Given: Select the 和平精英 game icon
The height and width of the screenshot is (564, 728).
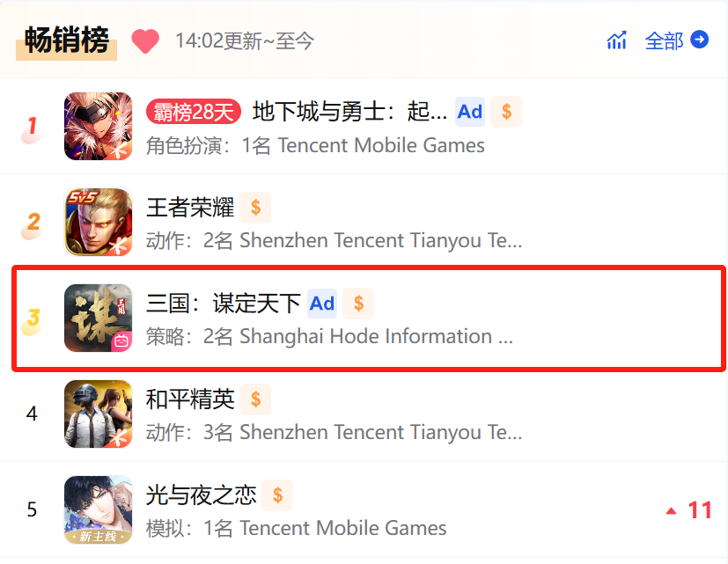Looking at the screenshot, I should (98, 414).
